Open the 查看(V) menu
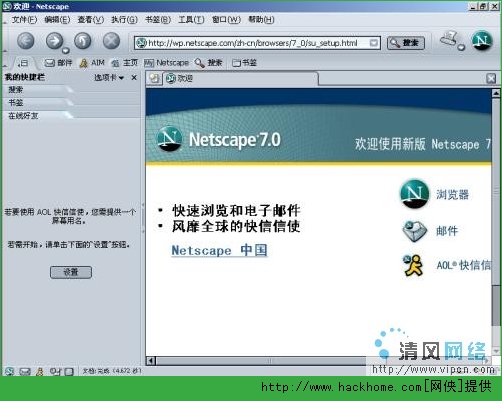Screen dimensions: 502x401 [91, 20]
